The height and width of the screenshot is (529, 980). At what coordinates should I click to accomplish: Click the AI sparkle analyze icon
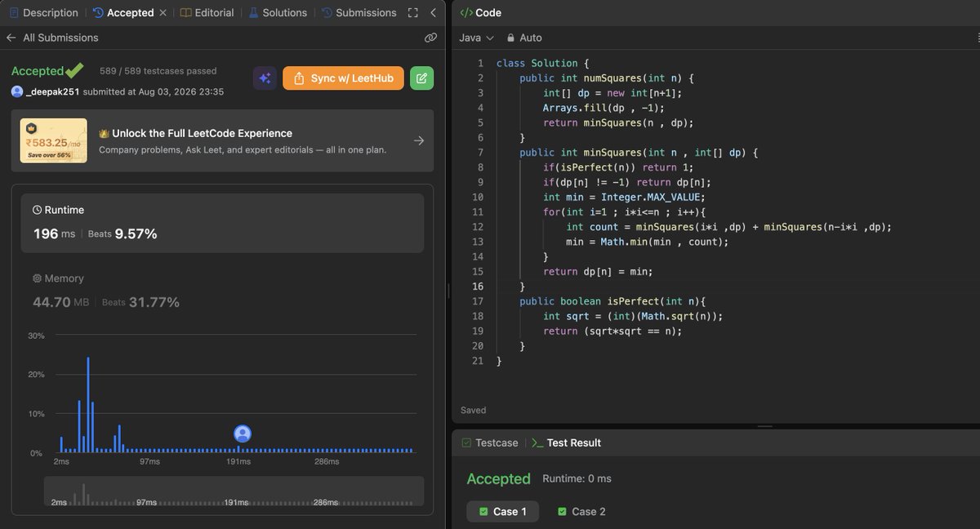point(265,78)
